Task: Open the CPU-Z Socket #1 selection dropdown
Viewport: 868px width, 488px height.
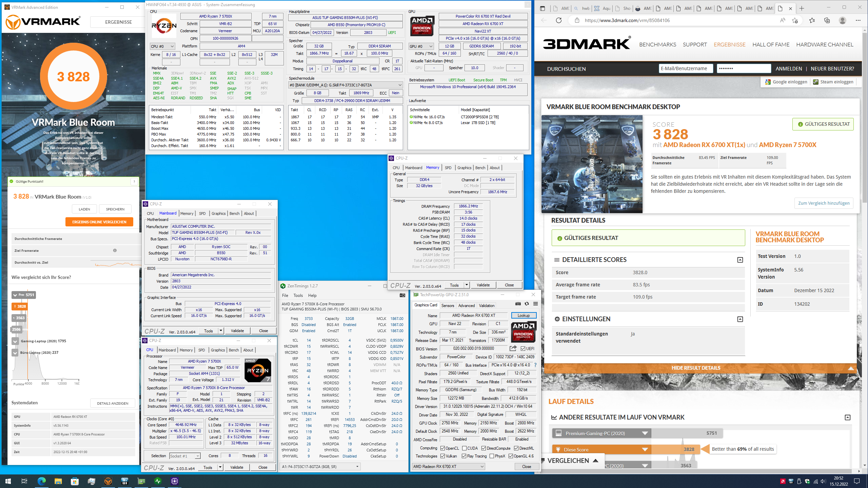Action: tap(185, 456)
